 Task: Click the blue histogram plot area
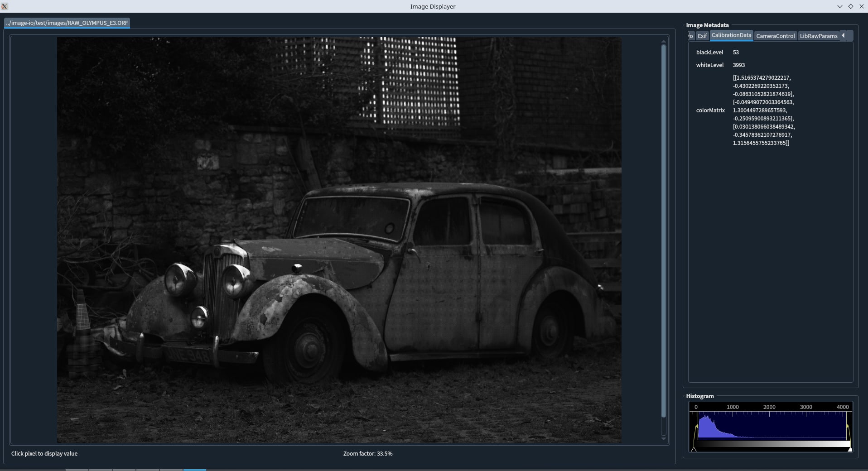click(772, 425)
